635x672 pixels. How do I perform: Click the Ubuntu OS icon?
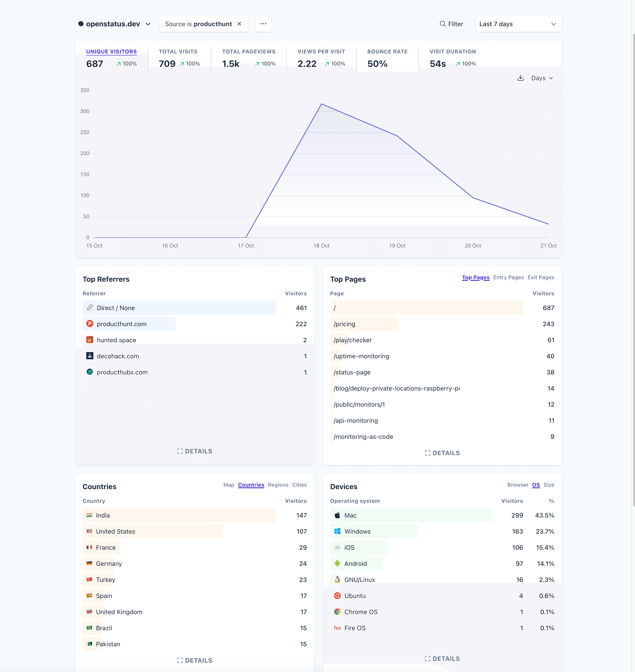[337, 596]
